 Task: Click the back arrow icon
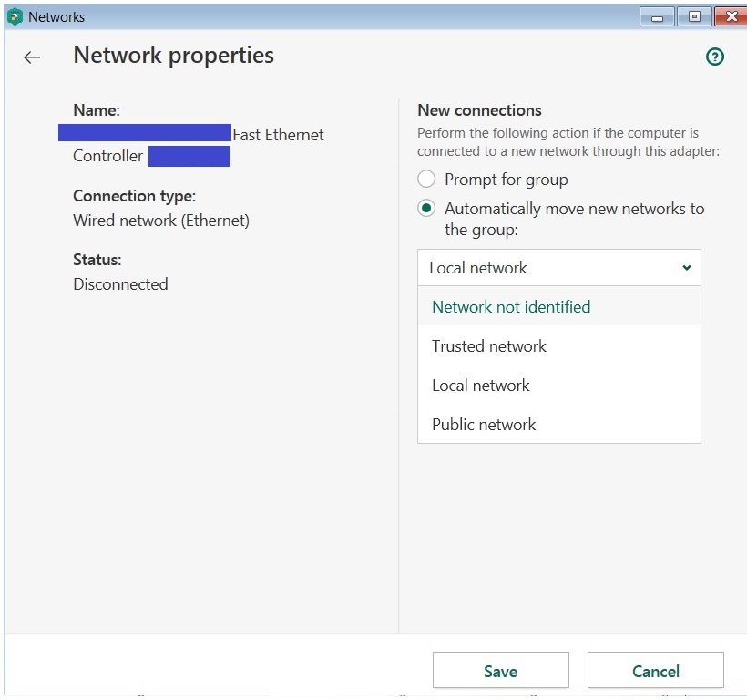click(x=32, y=57)
